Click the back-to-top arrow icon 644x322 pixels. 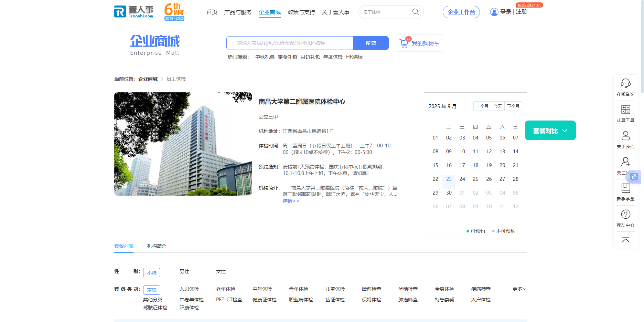pyautogui.click(x=625, y=240)
